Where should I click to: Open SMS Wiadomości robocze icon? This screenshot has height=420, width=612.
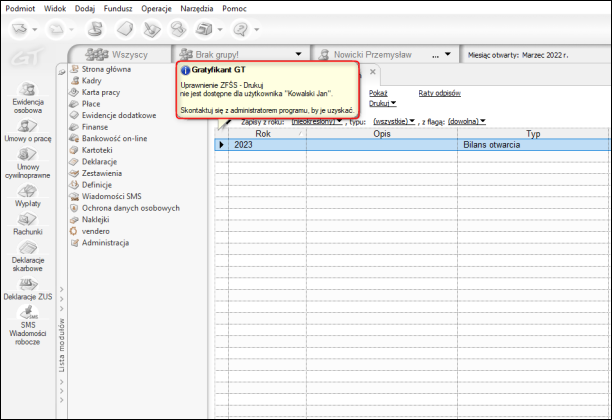[x=28, y=326]
